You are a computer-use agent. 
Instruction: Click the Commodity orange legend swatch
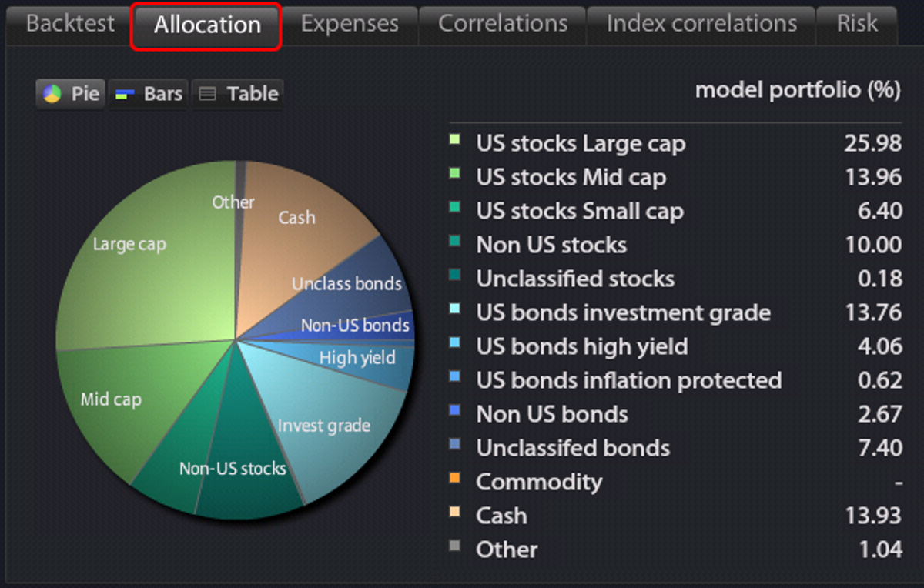coord(454,479)
